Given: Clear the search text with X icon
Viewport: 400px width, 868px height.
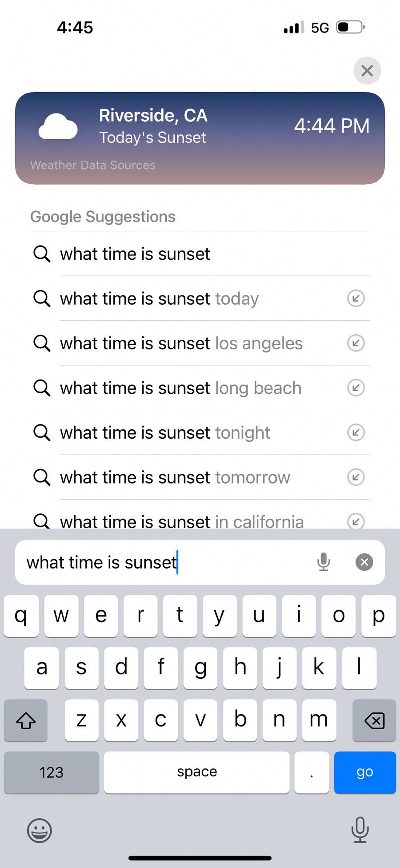Looking at the screenshot, I should click(364, 562).
